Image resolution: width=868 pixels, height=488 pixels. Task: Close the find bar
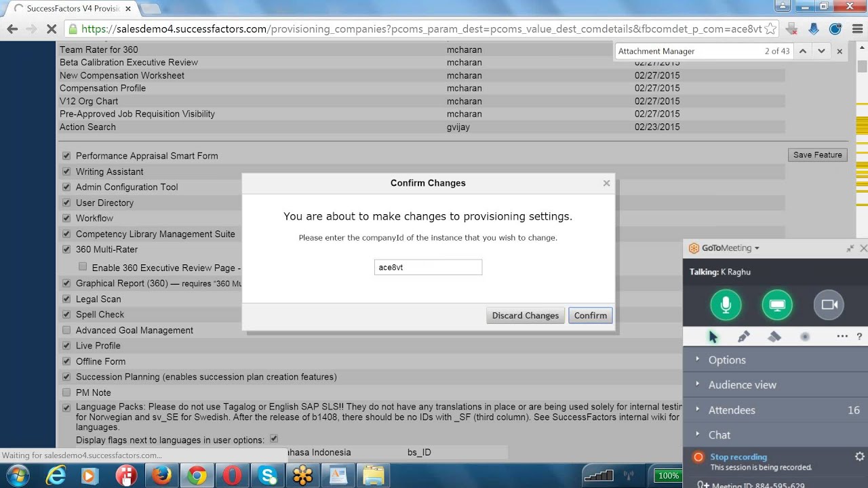tap(840, 51)
